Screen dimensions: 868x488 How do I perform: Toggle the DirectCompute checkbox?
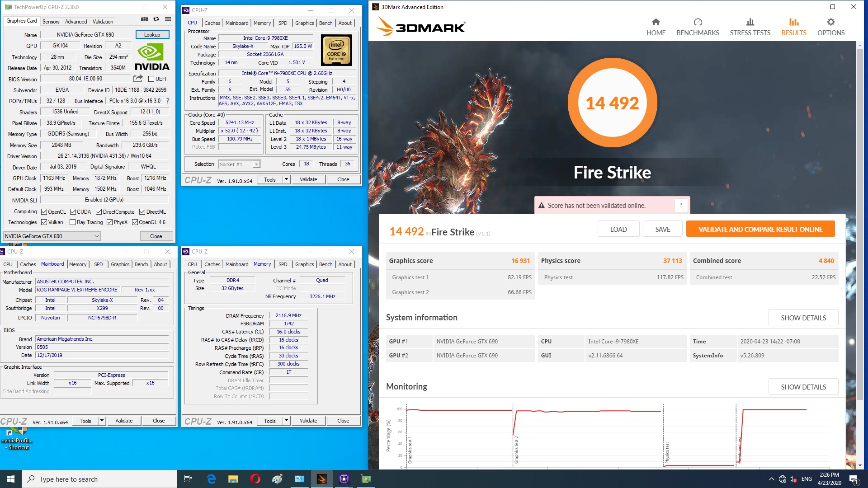pos(99,212)
